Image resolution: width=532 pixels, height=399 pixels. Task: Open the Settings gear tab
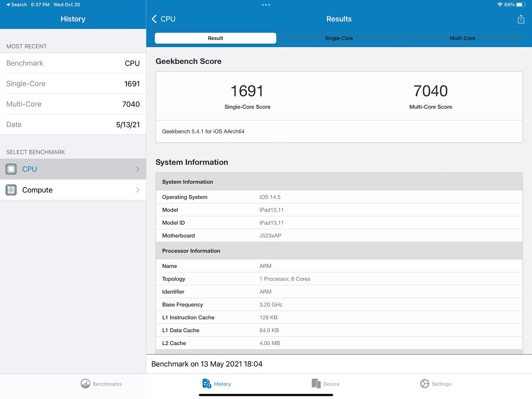coord(424,383)
